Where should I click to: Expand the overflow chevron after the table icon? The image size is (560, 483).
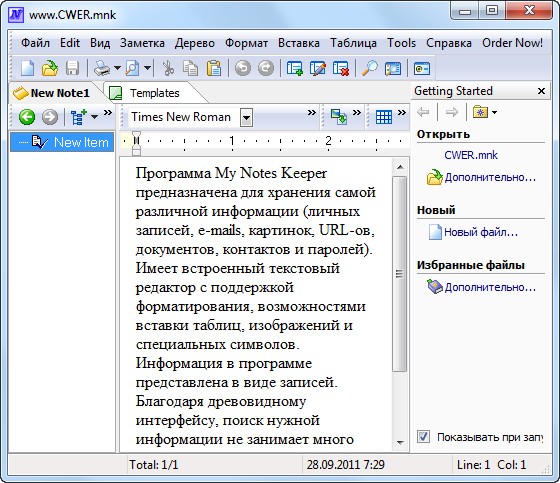coord(402,113)
